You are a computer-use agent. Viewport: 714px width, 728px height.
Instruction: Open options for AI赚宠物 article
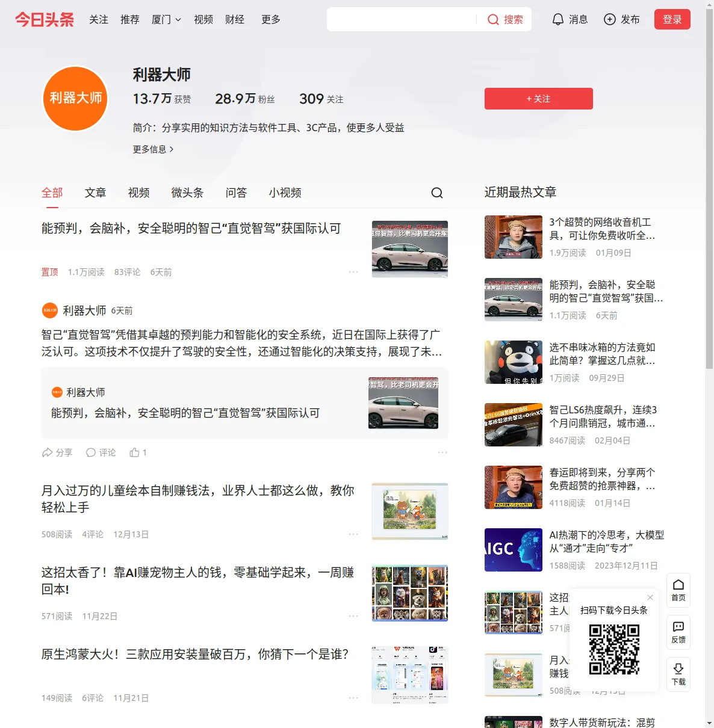[353, 616]
